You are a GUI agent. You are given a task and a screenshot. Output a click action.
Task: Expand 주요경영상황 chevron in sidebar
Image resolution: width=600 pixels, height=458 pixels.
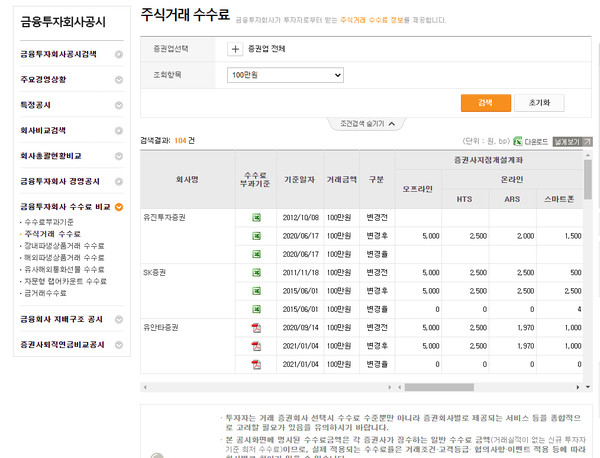[119, 80]
